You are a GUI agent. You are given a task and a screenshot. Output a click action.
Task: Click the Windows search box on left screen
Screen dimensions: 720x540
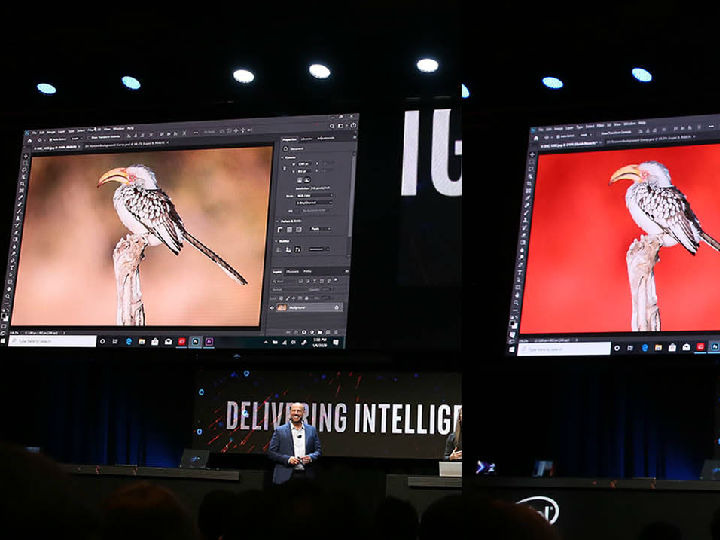click(52, 341)
